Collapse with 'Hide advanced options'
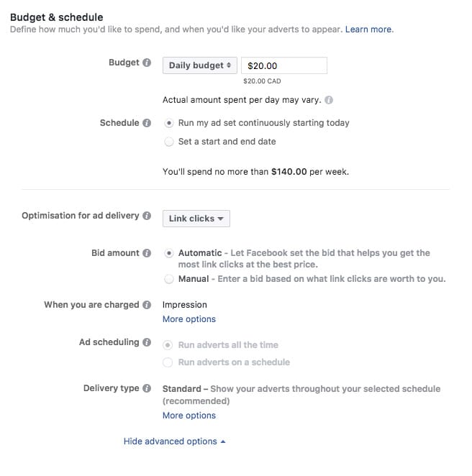This screenshot has height=476, width=472. 174,441
